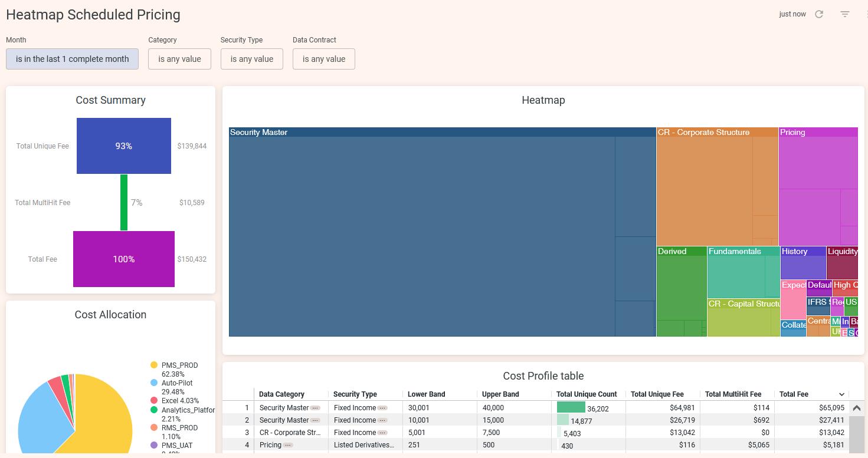Open the Data Contract filter
The width and height of the screenshot is (868, 458).
pyautogui.click(x=323, y=59)
